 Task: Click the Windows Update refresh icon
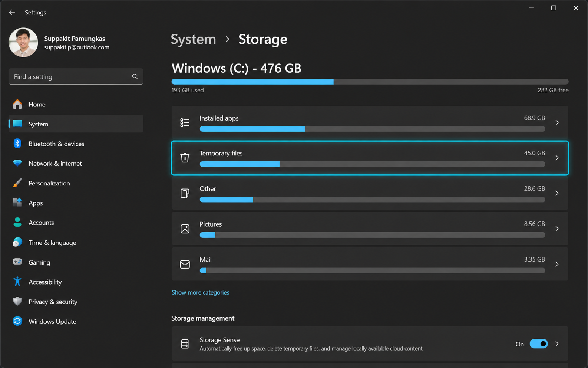pyautogui.click(x=17, y=321)
